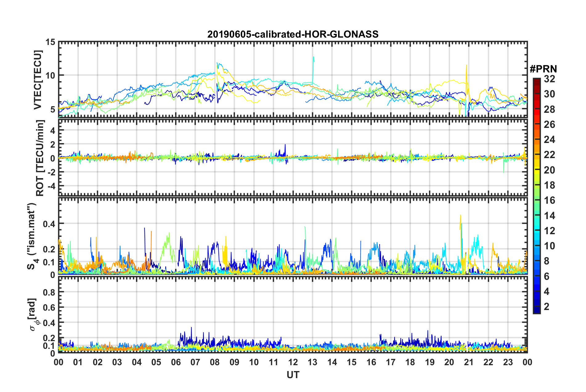Click the ROT axis tick label "-2"
The height and width of the screenshot is (392, 586).
(52, 172)
